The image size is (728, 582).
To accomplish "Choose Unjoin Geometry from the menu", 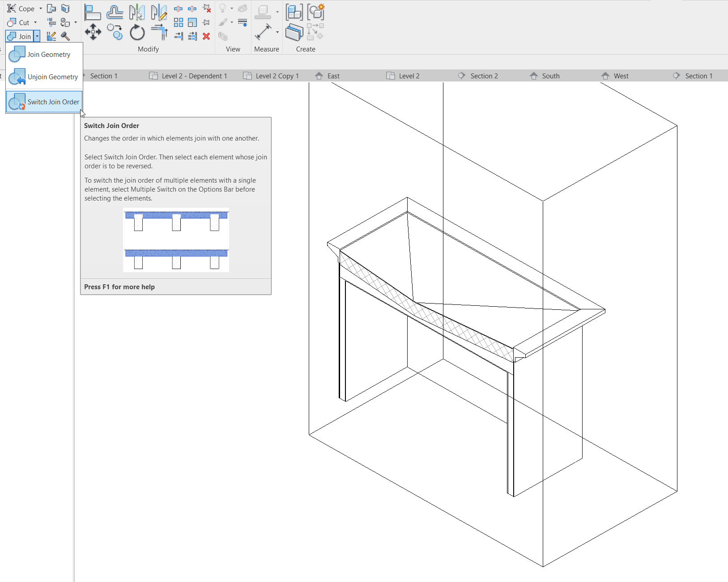I will (x=52, y=77).
